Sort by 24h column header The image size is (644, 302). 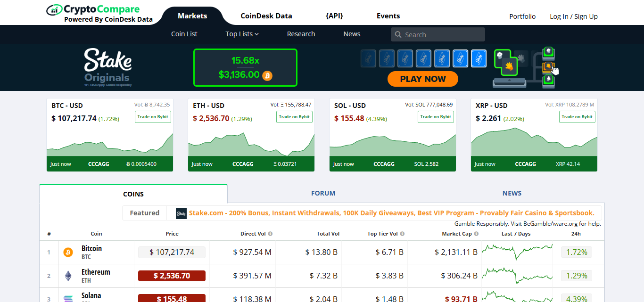click(x=576, y=234)
